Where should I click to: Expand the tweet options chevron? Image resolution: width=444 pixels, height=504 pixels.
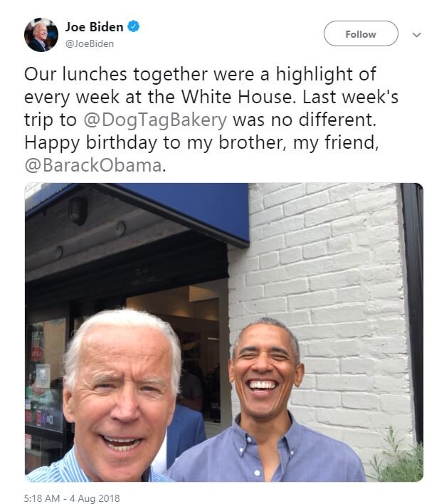[417, 34]
